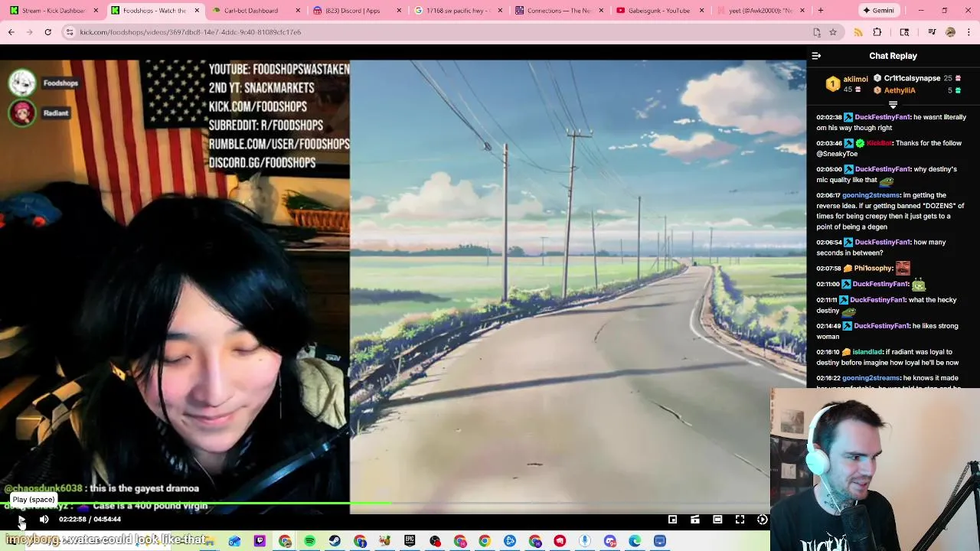
Task: Click the 02:22:58 / 04:54:44 time display
Action: pos(90,520)
